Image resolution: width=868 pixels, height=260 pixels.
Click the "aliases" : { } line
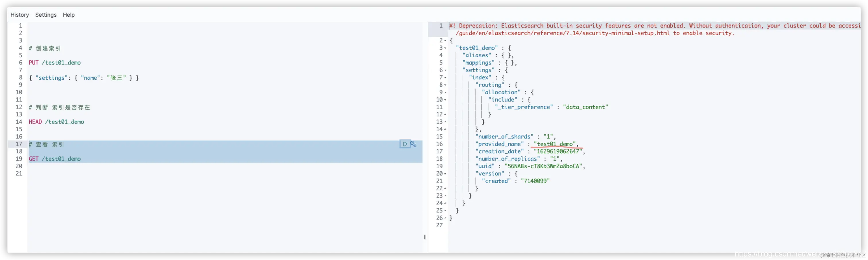click(x=488, y=55)
